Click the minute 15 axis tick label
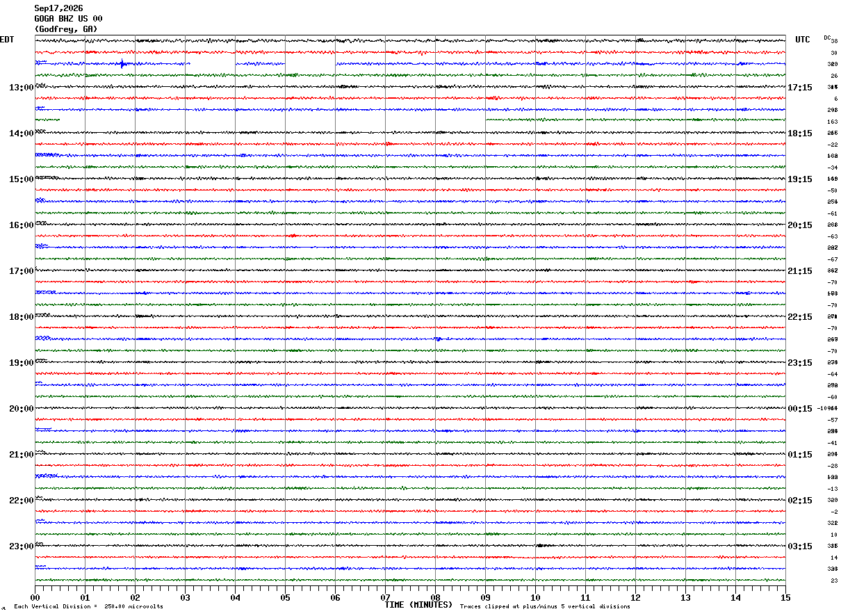841x616 pixels. [x=785, y=597]
